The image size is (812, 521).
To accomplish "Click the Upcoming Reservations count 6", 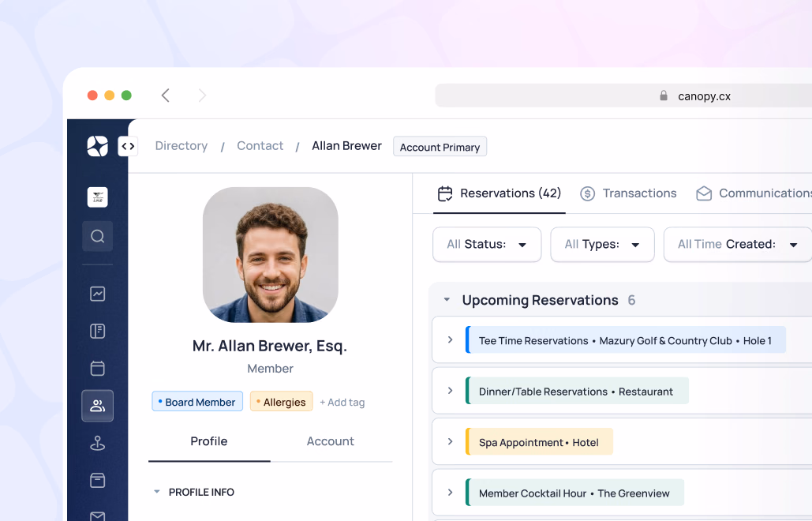I will pos(631,301).
